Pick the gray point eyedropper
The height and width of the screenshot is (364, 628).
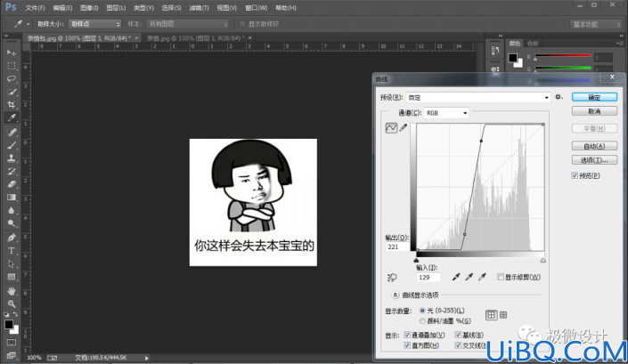(x=469, y=277)
